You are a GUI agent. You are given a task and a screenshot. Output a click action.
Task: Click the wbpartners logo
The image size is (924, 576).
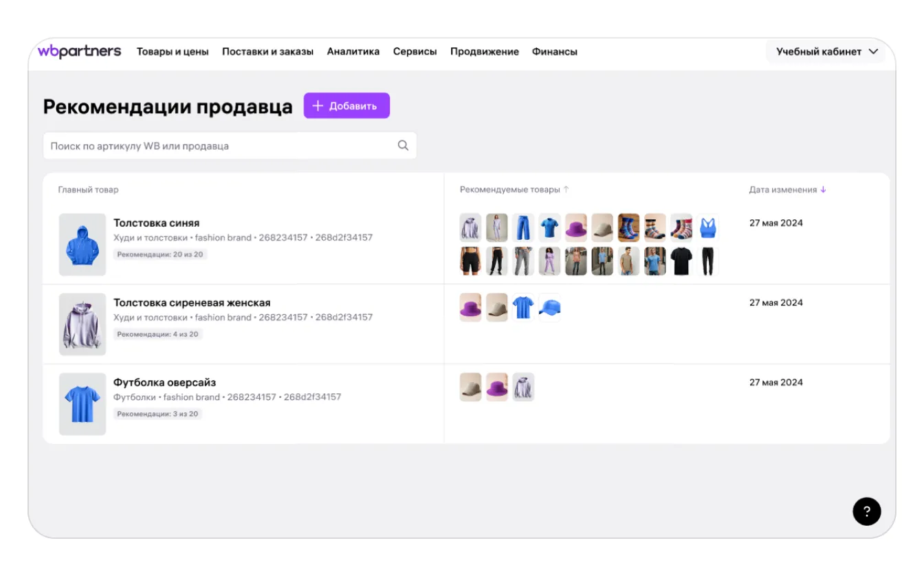tap(80, 51)
